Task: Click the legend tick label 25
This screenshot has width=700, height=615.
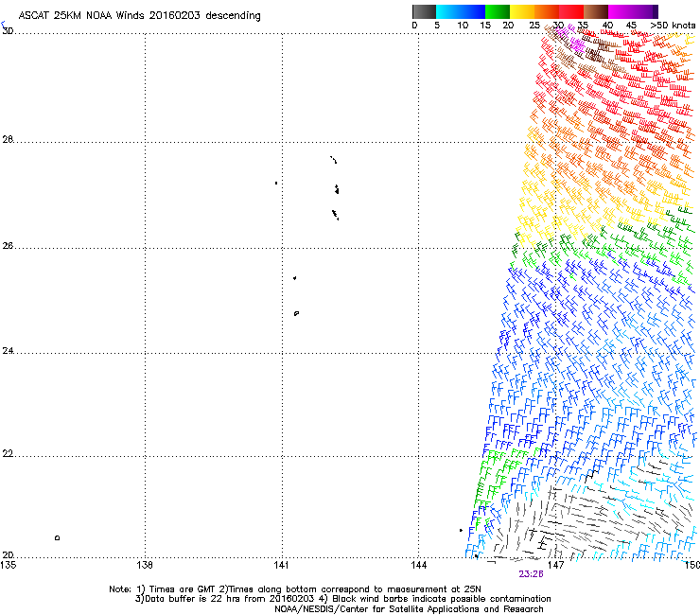Action: coord(534,26)
